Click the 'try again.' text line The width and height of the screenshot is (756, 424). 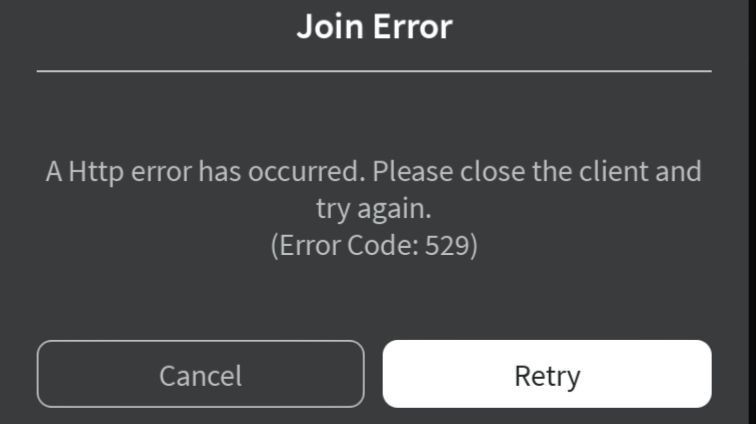click(374, 210)
